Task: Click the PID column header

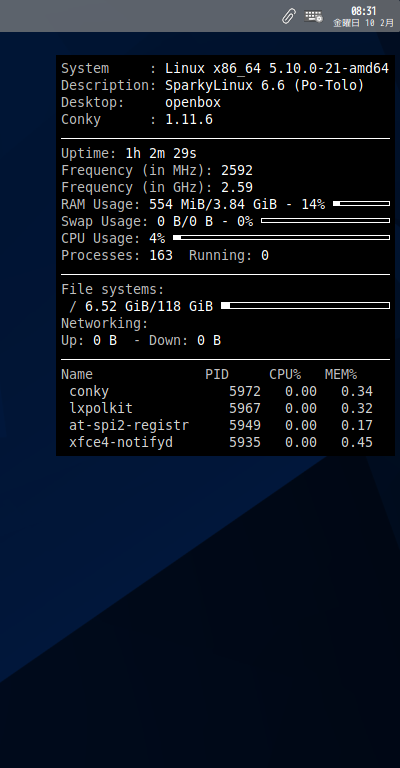Action: 217,375
